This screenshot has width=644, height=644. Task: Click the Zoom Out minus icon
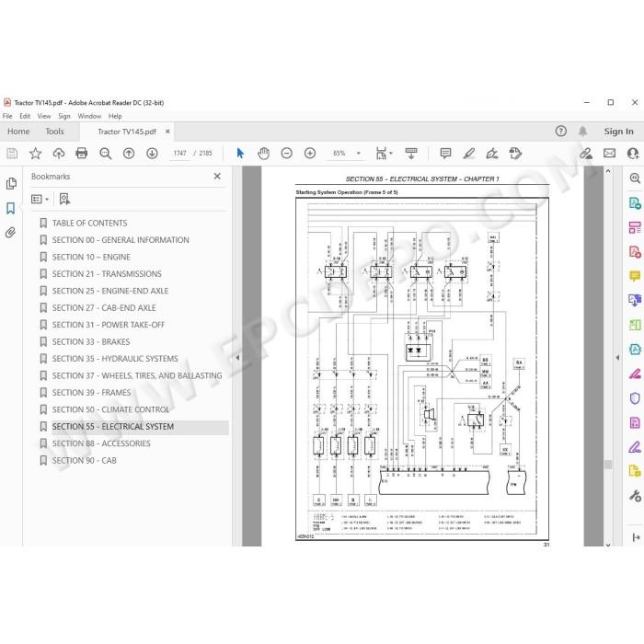pyautogui.click(x=287, y=154)
